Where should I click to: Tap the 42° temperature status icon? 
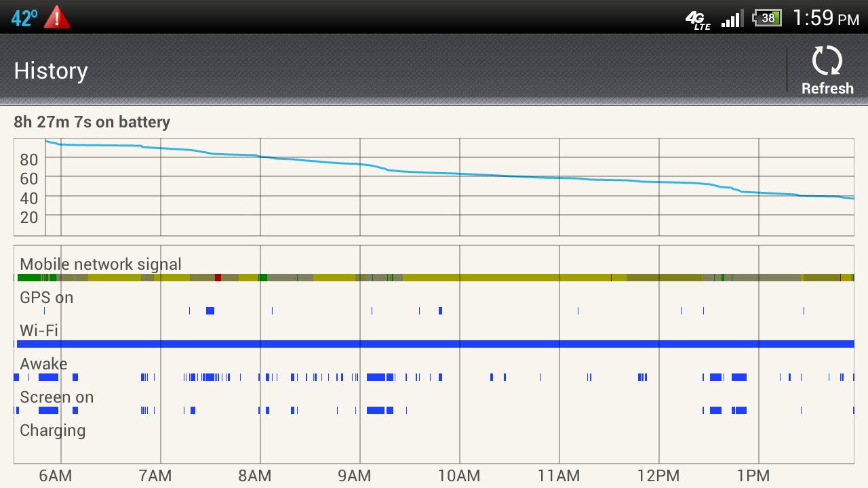pyautogui.click(x=24, y=18)
